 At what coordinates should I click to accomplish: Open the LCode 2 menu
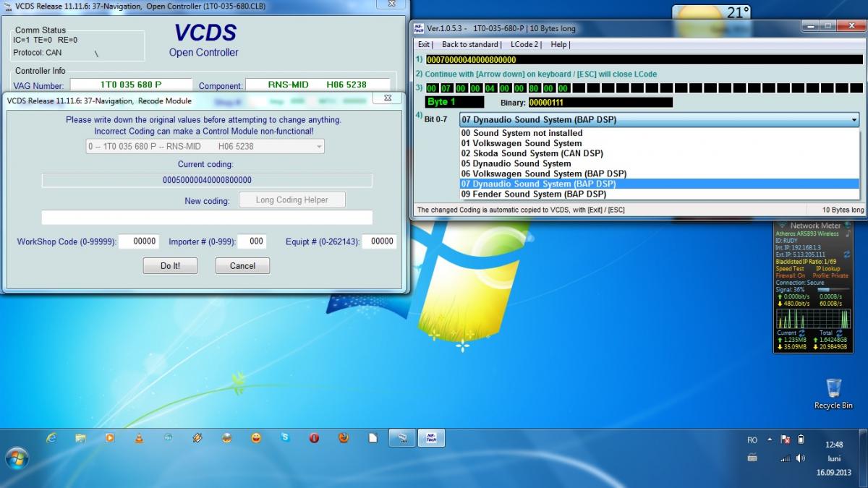tap(524, 44)
